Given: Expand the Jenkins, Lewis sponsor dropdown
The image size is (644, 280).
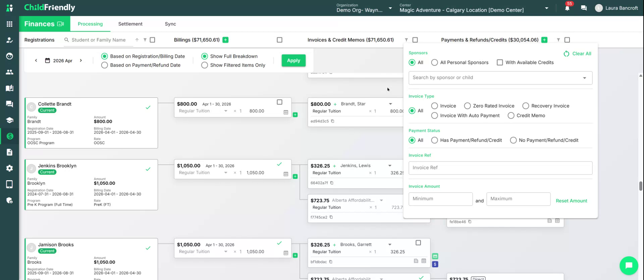Looking at the screenshot, I should pos(390,166).
